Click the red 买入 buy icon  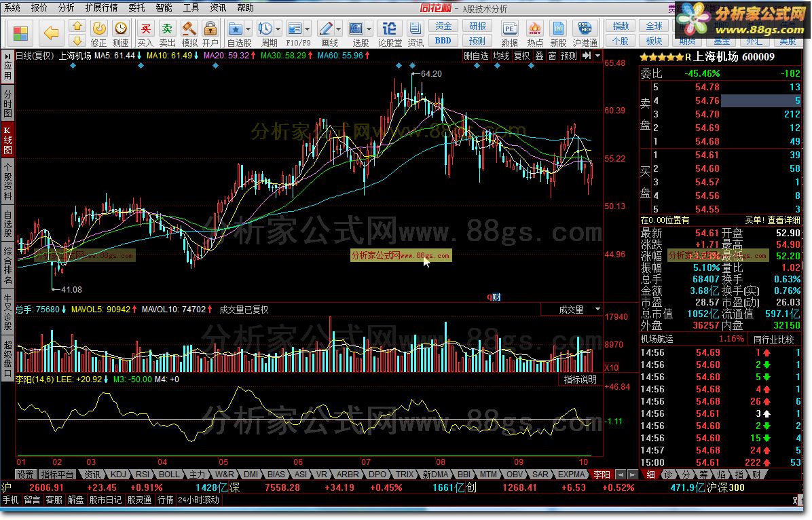pyautogui.click(x=145, y=29)
